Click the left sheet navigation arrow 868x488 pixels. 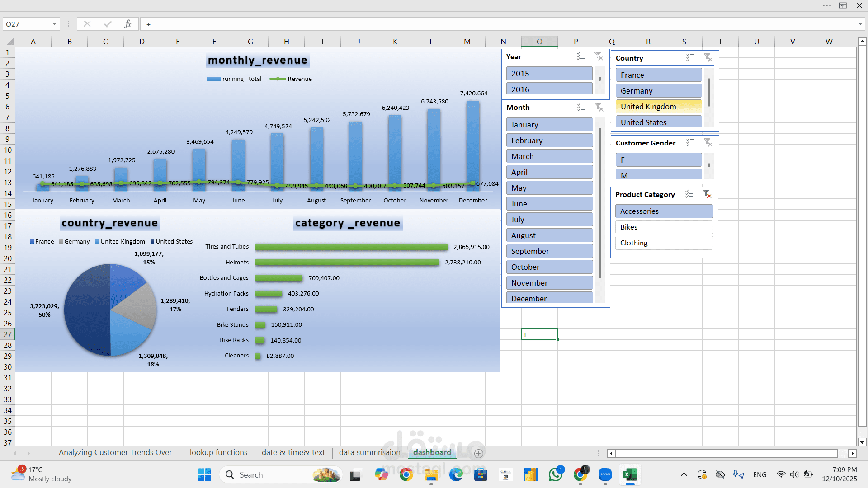coord(16,453)
